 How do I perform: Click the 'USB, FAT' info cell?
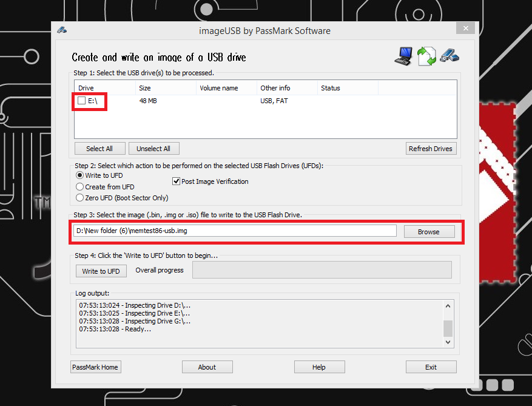pos(274,101)
